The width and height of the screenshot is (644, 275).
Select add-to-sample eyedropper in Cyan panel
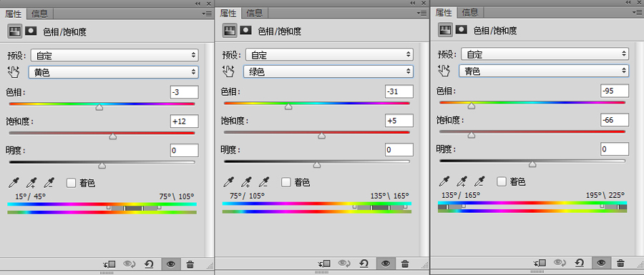462,181
